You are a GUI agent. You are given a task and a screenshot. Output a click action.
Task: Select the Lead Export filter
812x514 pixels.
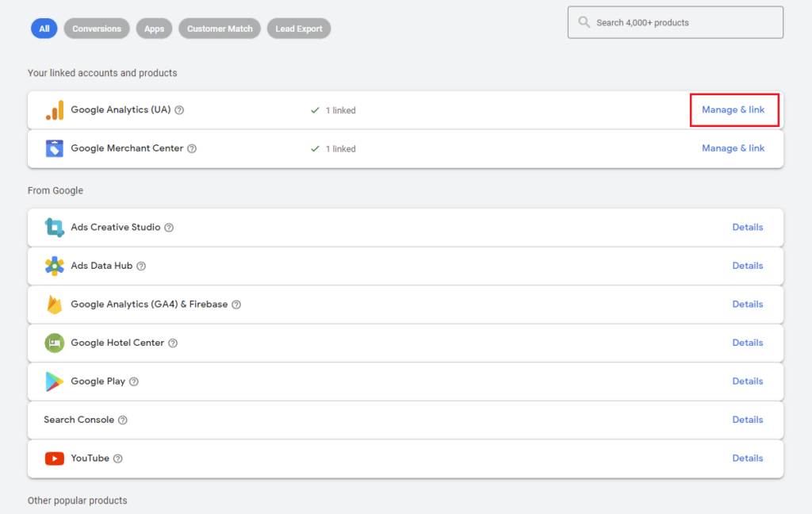click(299, 29)
